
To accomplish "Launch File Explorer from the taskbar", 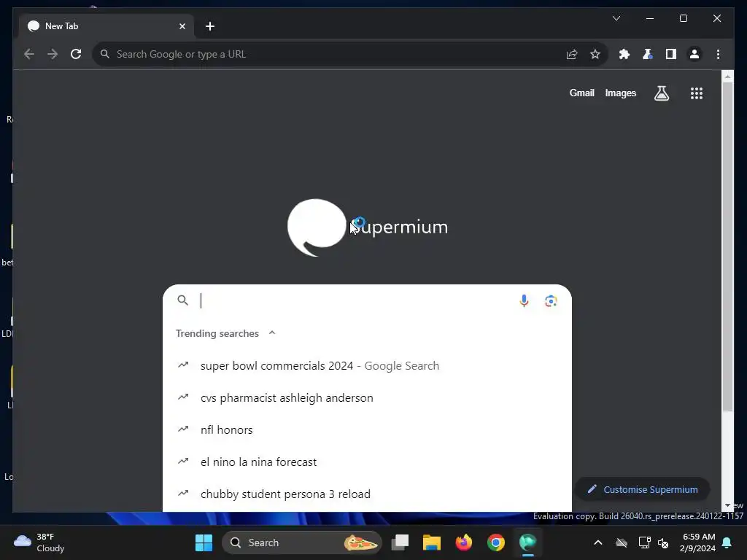I will click(x=432, y=542).
